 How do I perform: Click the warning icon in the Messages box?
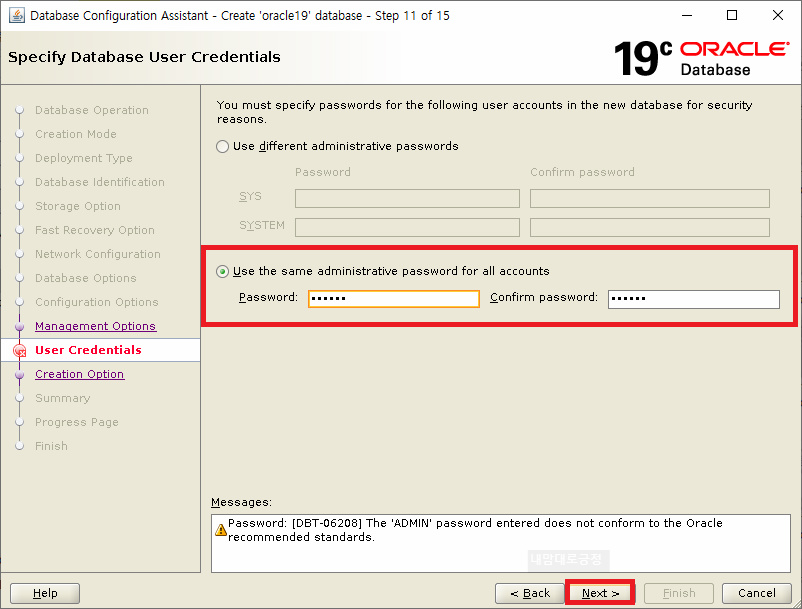(220, 530)
